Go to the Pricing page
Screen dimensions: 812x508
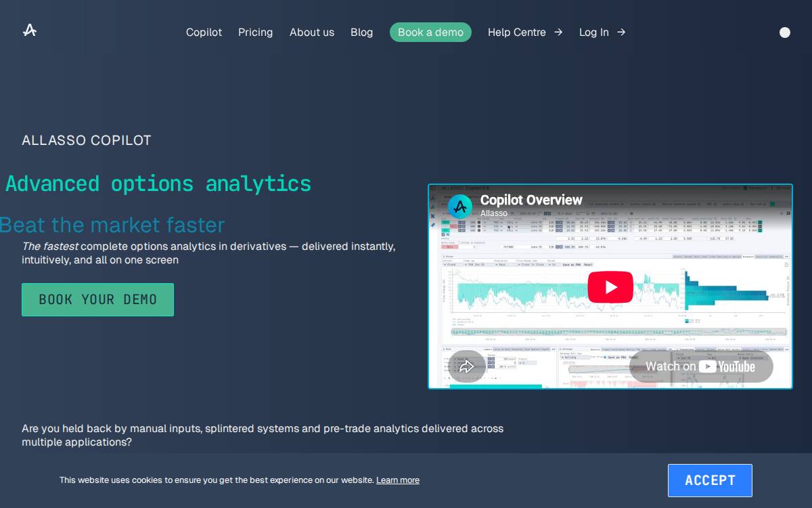255,33
